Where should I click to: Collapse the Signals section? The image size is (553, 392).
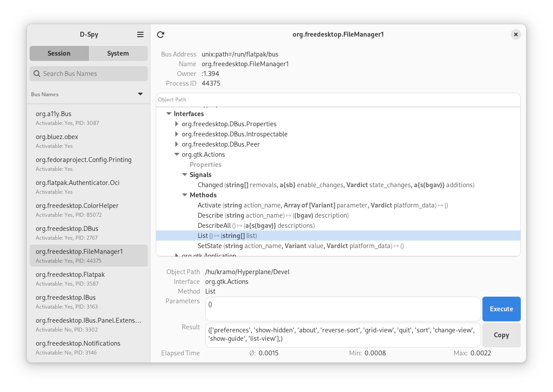[185, 175]
